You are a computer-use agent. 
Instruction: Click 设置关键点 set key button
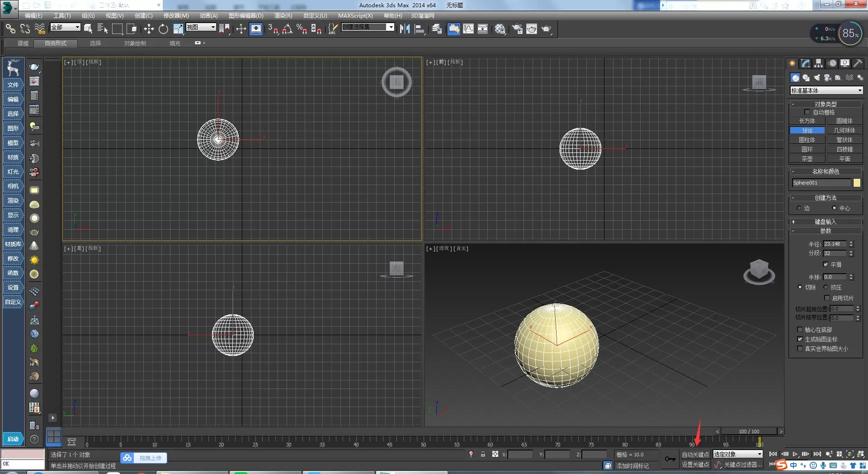(x=695, y=465)
